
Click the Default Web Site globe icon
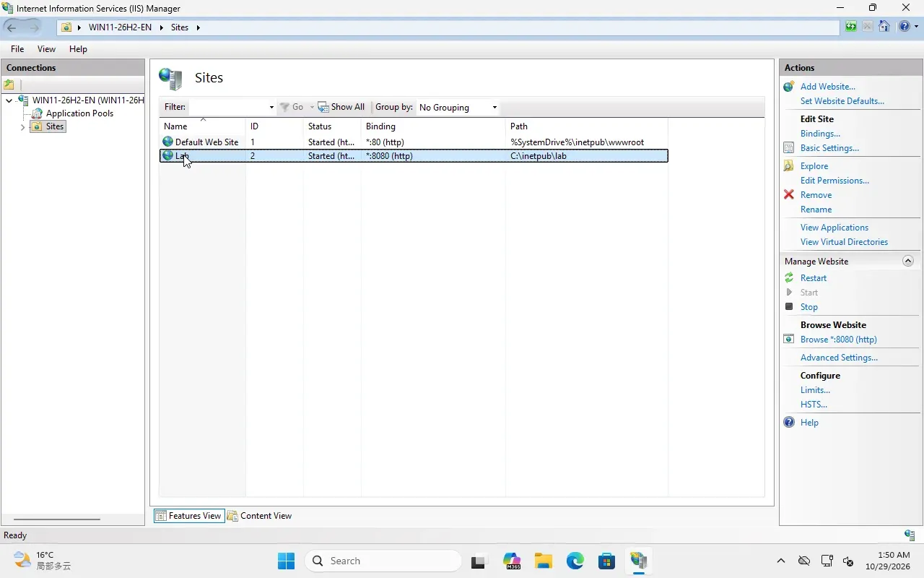(x=167, y=142)
